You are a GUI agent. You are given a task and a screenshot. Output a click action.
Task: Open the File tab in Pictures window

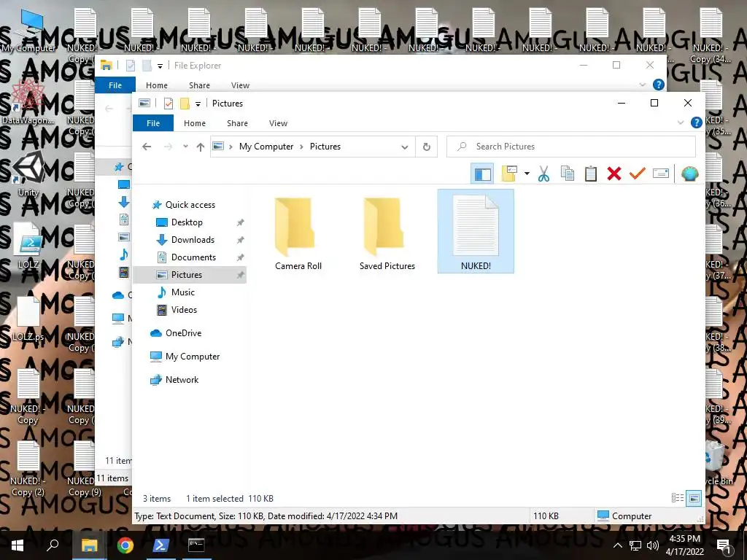153,122
